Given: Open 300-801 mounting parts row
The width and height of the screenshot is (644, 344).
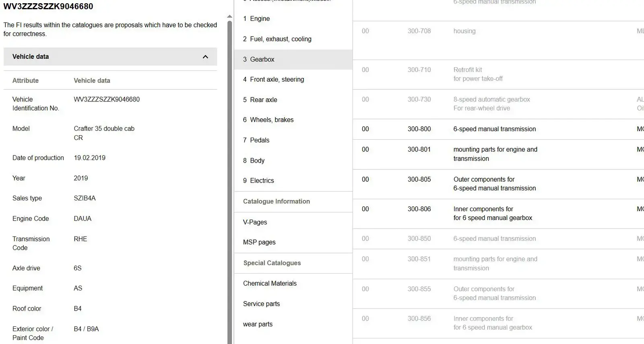Looking at the screenshot, I should (x=498, y=154).
